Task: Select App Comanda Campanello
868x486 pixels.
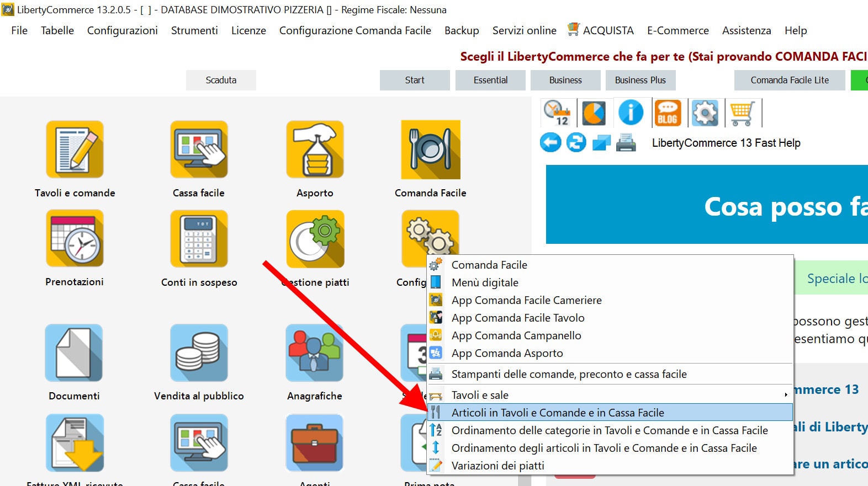Action: (x=610, y=335)
